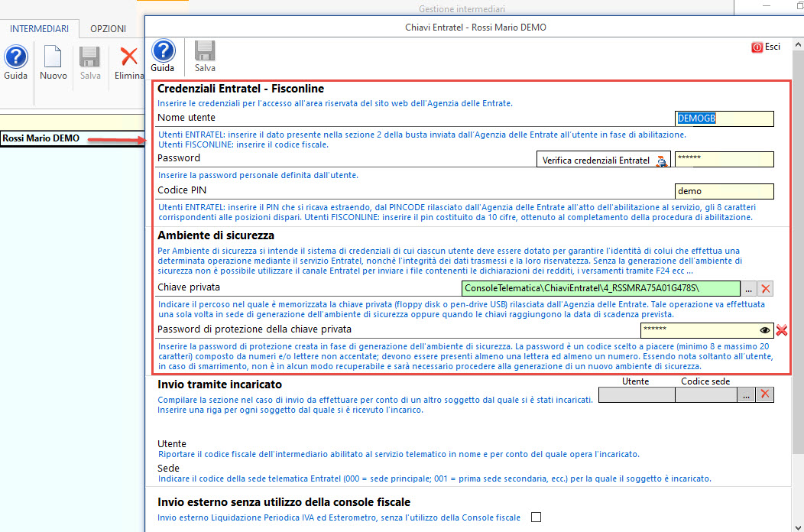Screen dimensions: 804x532
Task: Show private key protection password with eye icon
Action: (764, 330)
